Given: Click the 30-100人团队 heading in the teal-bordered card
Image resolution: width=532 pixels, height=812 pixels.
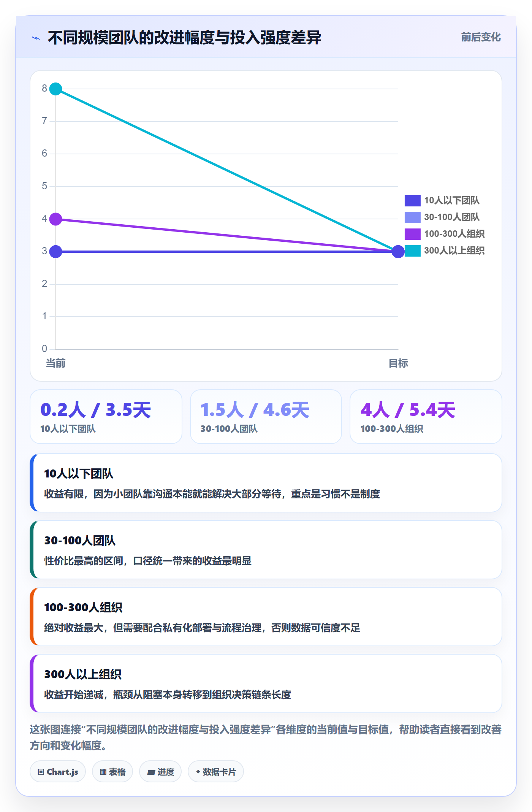Looking at the screenshot, I should (x=80, y=541).
